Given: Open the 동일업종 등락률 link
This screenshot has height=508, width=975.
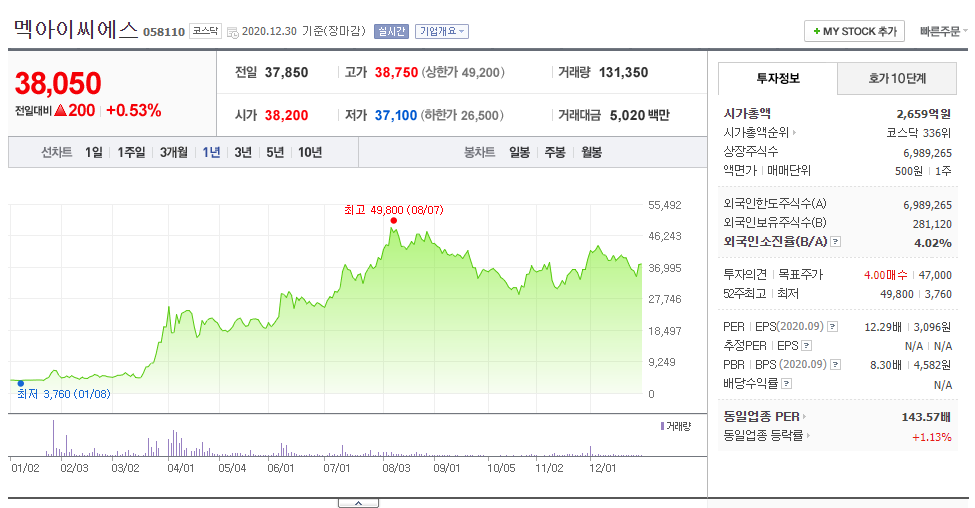Looking at the screenshot, I should 767,435.
